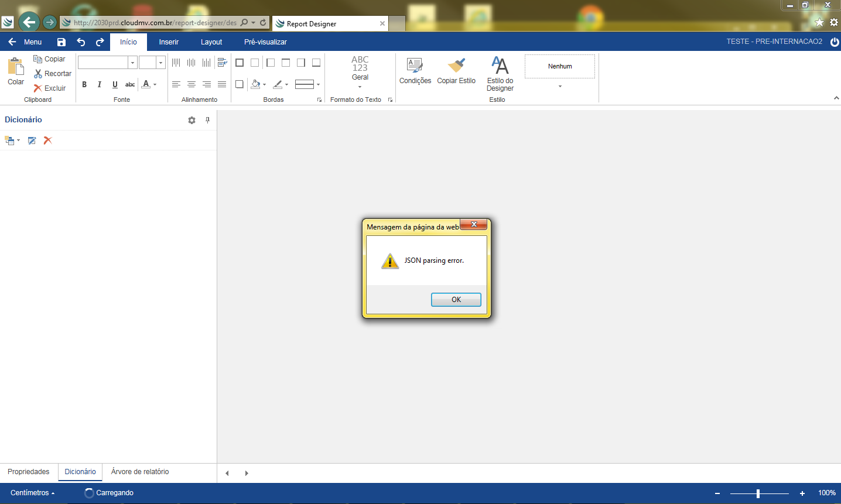Open font color dropdown arrow

click(155, 84)
